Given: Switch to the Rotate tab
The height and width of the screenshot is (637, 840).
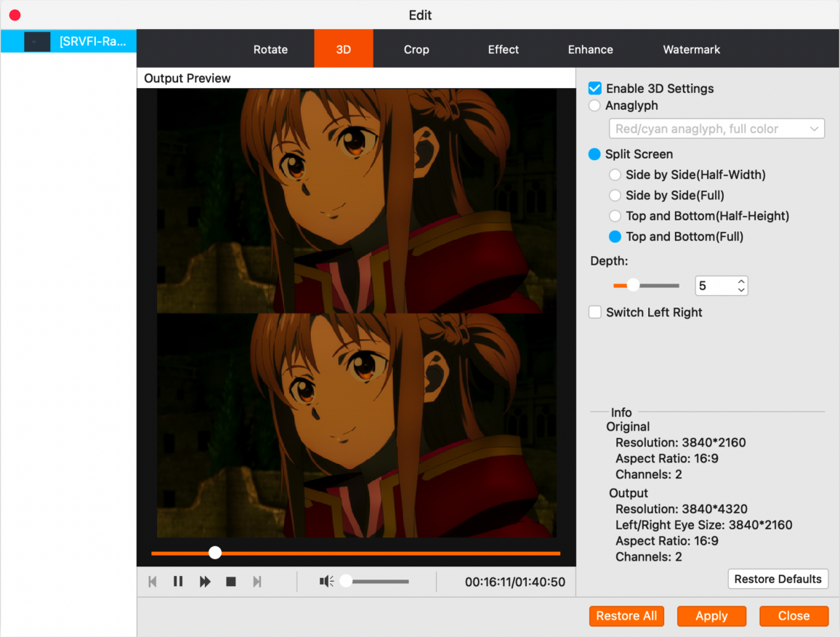Looking at the screenshot, I should point(270,49).
